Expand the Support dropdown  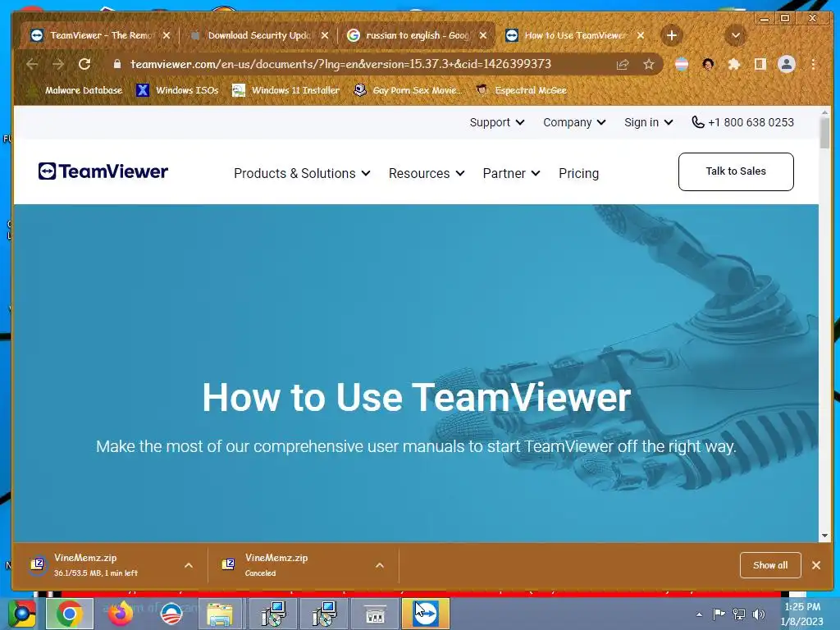[496, 122]
